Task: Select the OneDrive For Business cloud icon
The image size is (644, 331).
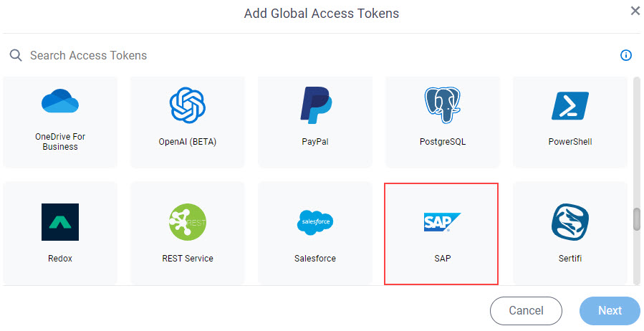Action: [x=60, y=101]
